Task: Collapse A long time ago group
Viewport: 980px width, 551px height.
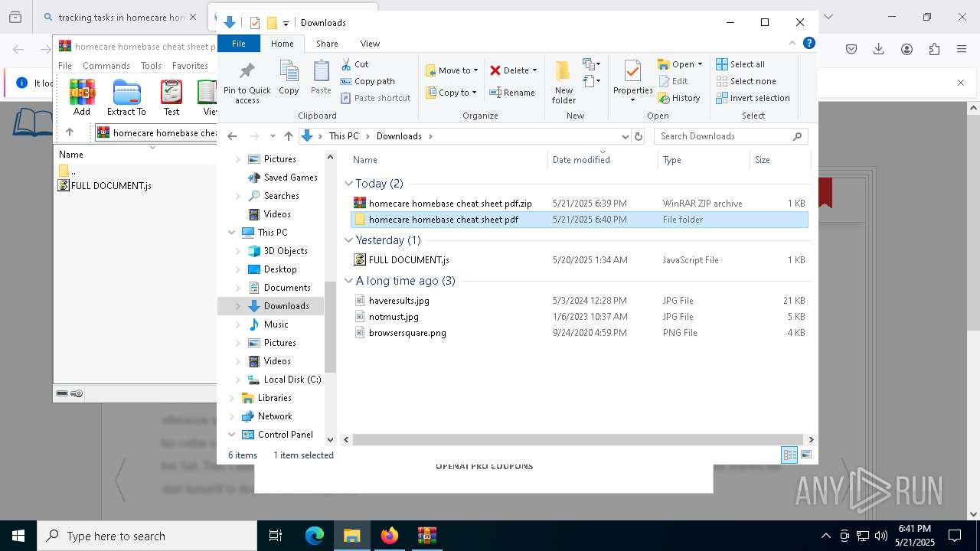Action: coord(348,281)
